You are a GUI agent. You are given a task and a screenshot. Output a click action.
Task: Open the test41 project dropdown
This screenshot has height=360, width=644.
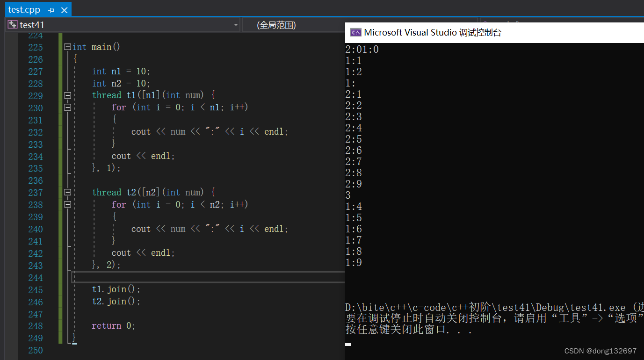click(236, 25)
